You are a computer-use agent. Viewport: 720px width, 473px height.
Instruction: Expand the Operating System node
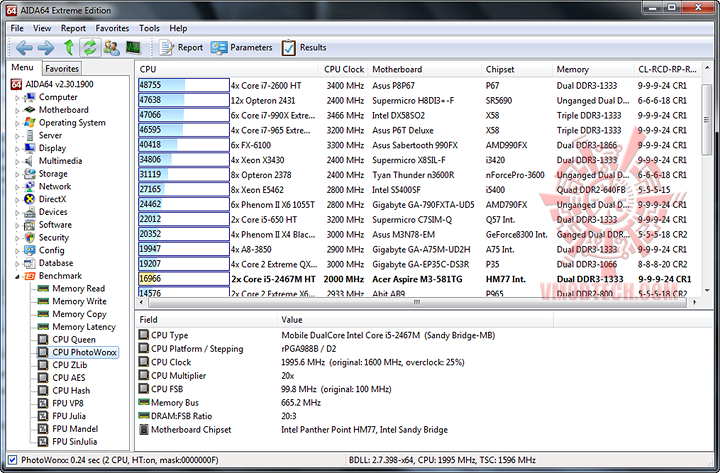[x=17, y=123]
